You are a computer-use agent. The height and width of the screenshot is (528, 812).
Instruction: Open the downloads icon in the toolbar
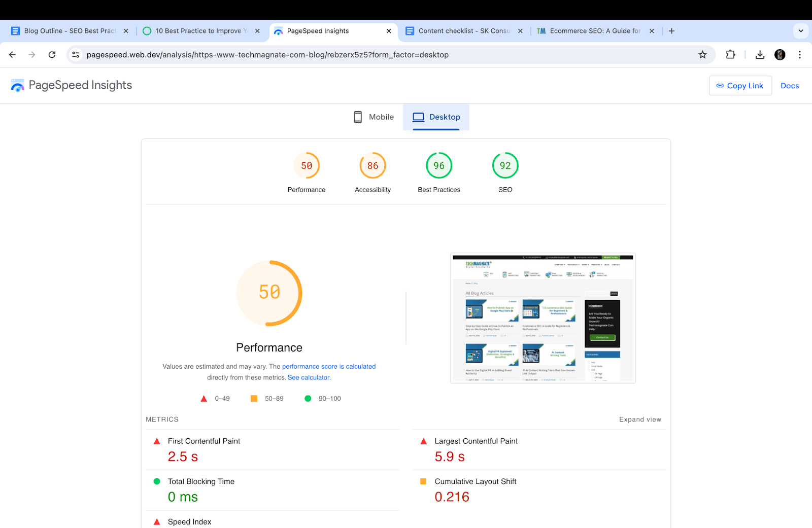click(x=760, y=55)
